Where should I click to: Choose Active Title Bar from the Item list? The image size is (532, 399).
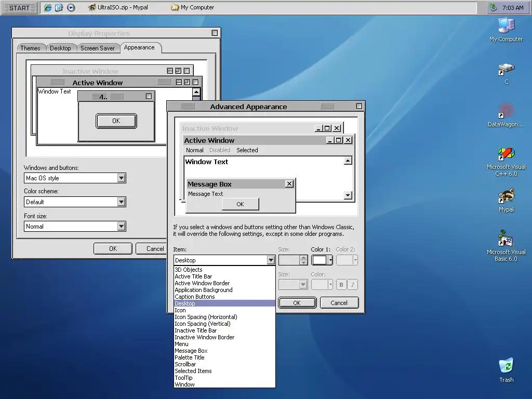click(224, 276)
